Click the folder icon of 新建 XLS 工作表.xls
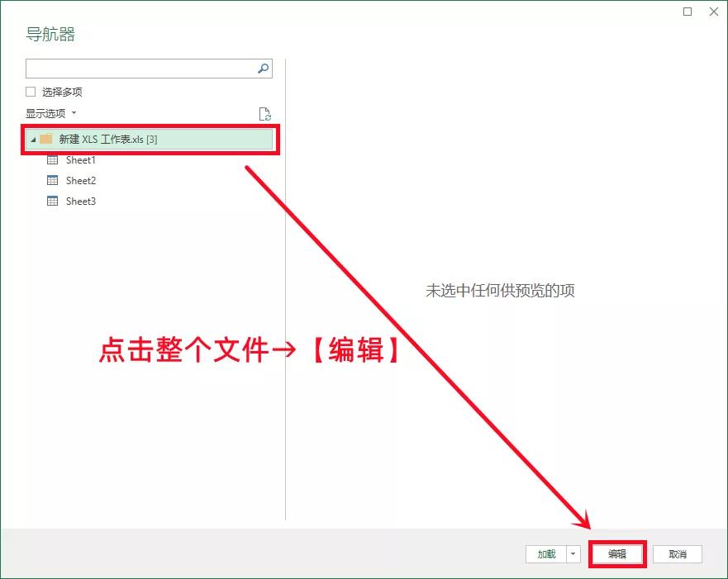728x579 pixels. pos(46,139)
